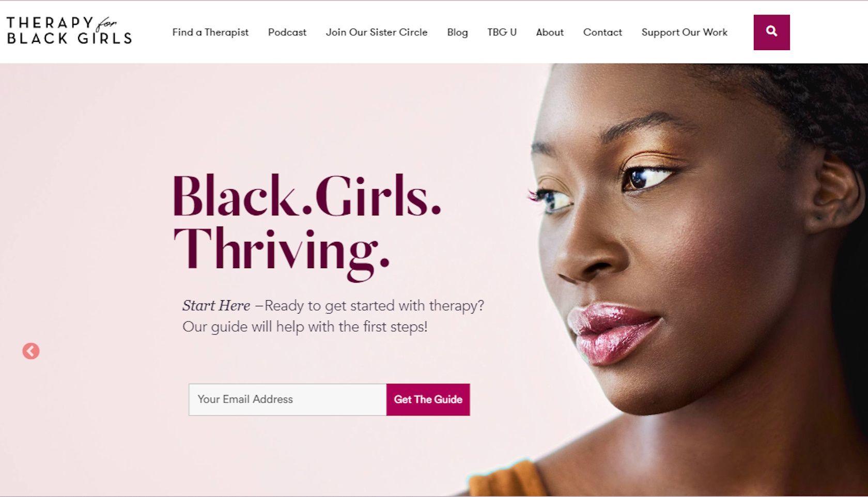Click the Get The Guide button

[428, 399]
